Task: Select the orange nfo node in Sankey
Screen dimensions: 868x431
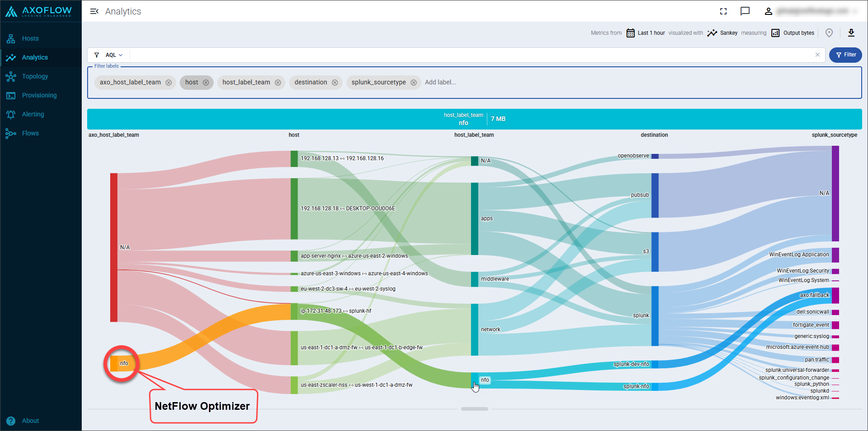Action: [x=114, y=363]
